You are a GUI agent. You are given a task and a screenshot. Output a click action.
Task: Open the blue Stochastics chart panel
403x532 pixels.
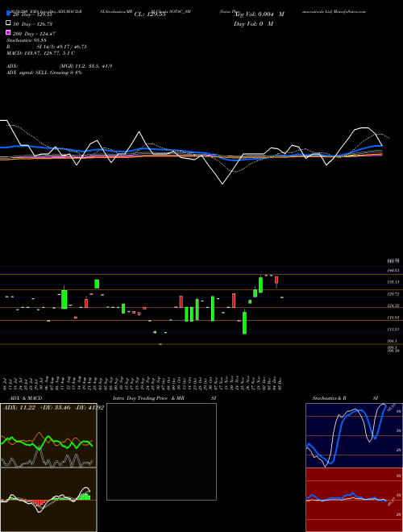pyautogui.click(x=354, y=435)
